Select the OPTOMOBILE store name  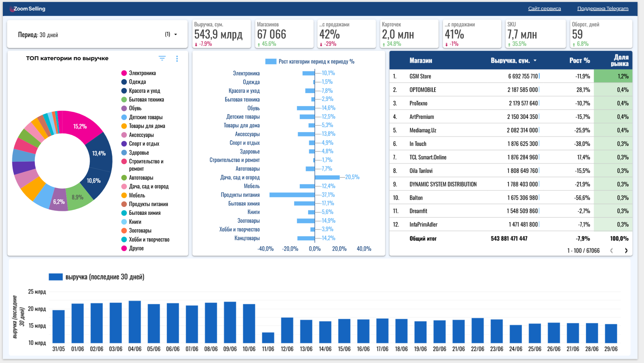423,90
